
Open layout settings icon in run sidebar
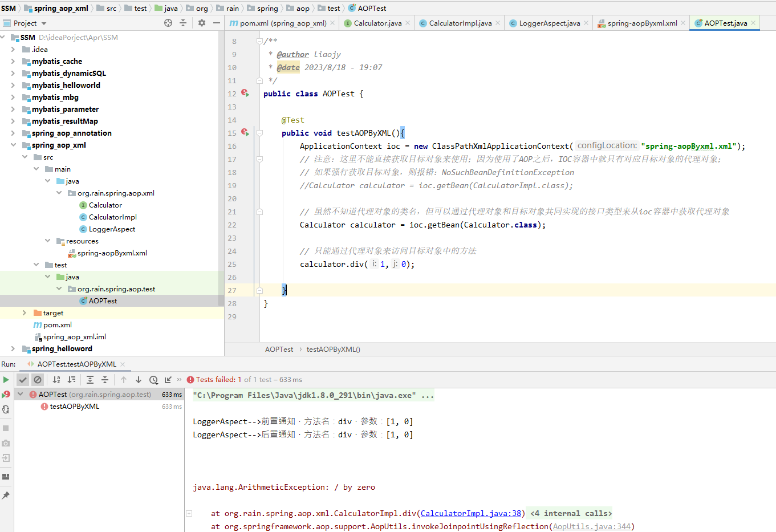pos(6,477)
